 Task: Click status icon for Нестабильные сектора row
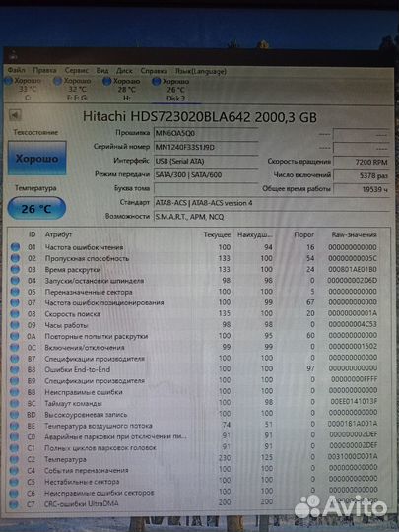(14, 482)
